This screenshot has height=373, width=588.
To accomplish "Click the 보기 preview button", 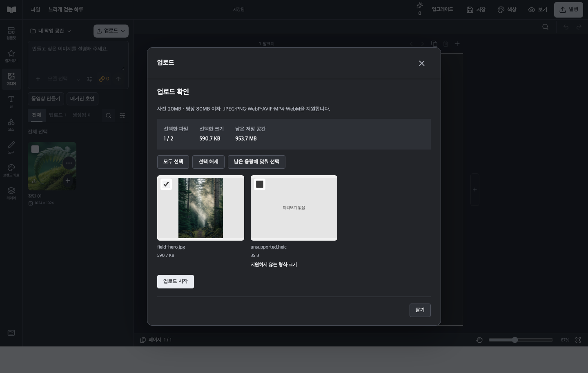I will pos(538,10).
